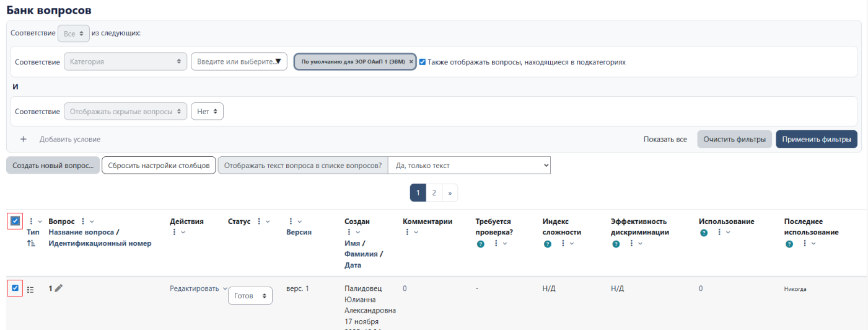Click the 'Создать новый вопрос...' button
This screenshot has height=330, width=868.
point(53,166)
